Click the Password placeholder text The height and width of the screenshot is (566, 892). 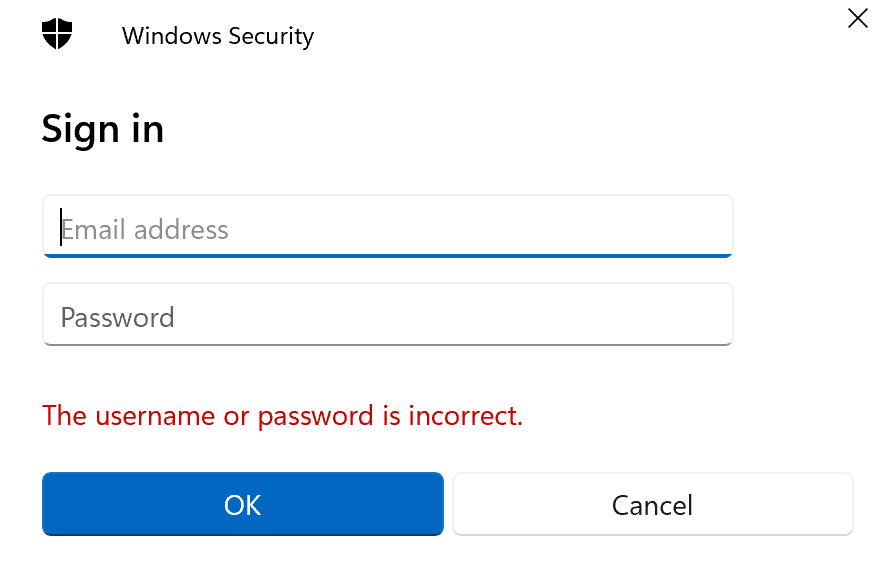pyautogui.click(x=117, y=318)
